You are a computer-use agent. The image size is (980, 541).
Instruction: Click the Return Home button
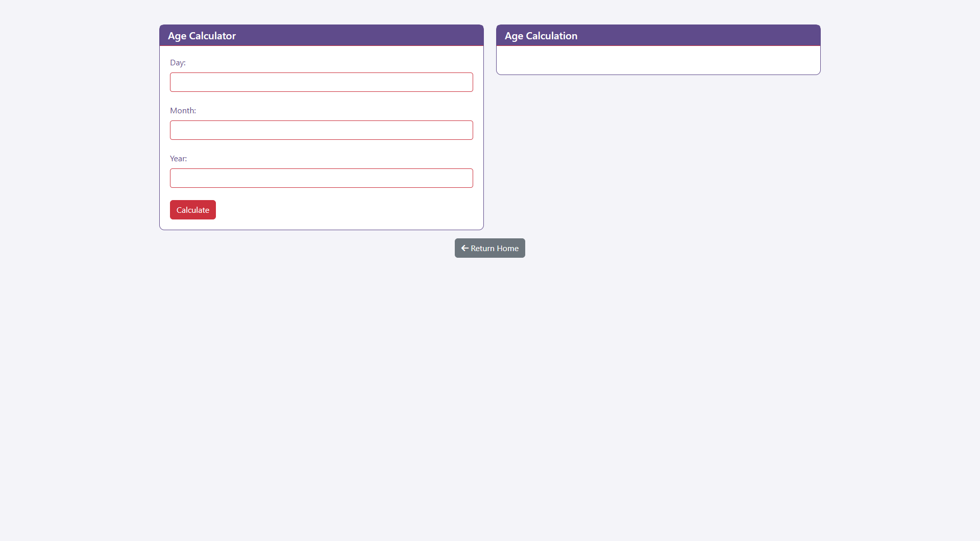[489, 248]
